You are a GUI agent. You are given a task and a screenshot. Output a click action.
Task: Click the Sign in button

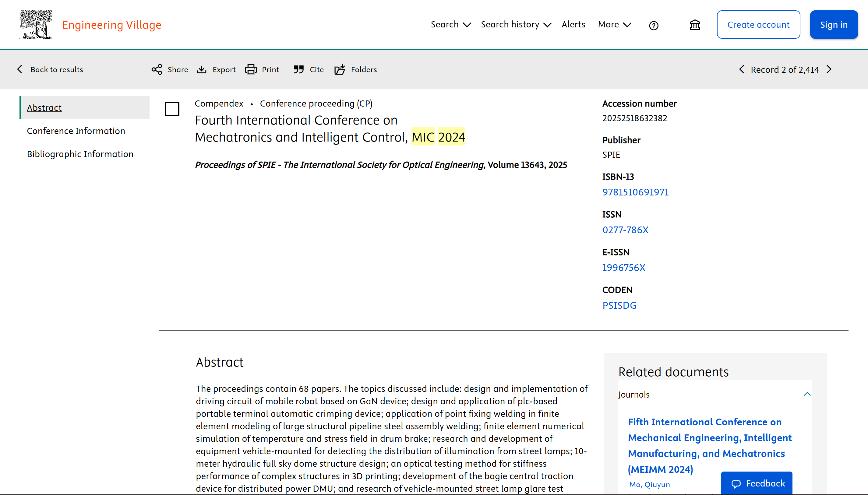pos(834,24)
